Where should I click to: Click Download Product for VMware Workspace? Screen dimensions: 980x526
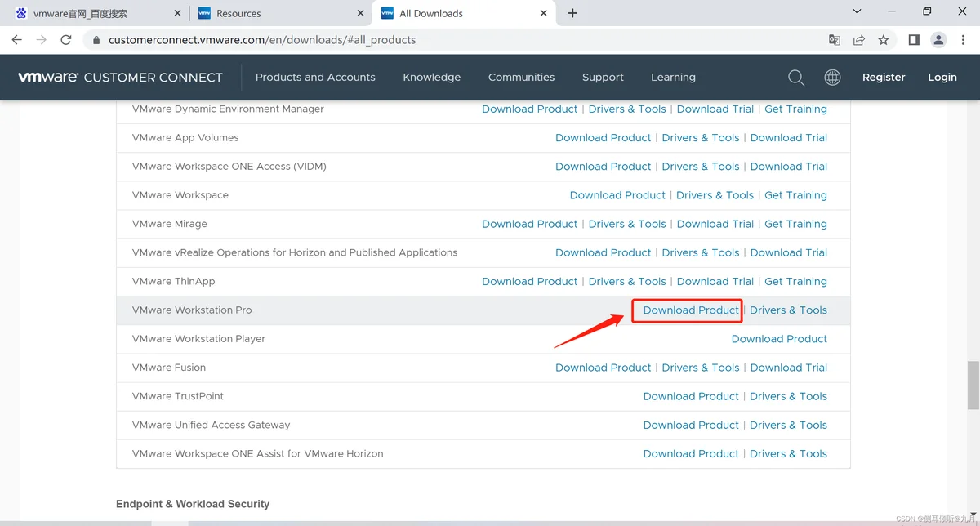pyautogui.click(x=618, y=195)
